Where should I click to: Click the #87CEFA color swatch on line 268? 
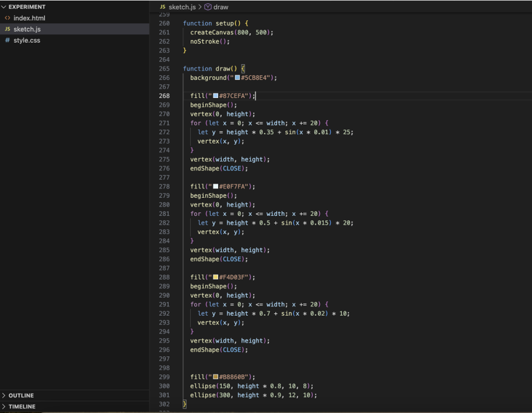(215, 96)
